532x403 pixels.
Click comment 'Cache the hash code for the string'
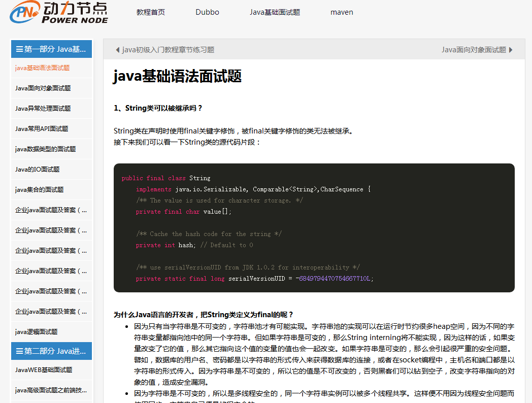click(x=209, y=234)
